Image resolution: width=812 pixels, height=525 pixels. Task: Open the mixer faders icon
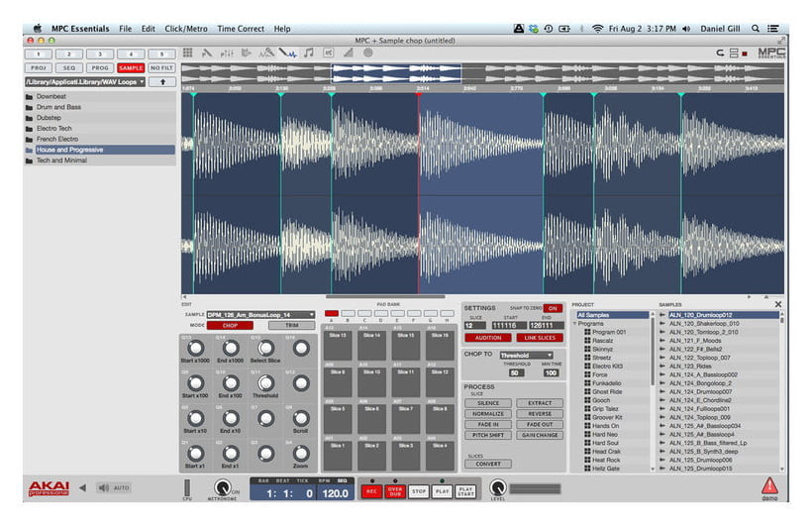(227, 52)
